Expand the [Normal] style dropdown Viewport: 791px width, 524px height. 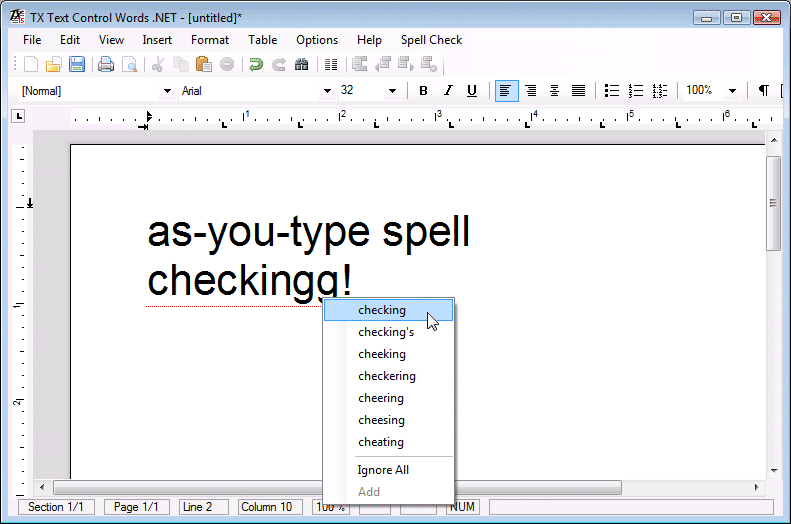click(167, 91)
